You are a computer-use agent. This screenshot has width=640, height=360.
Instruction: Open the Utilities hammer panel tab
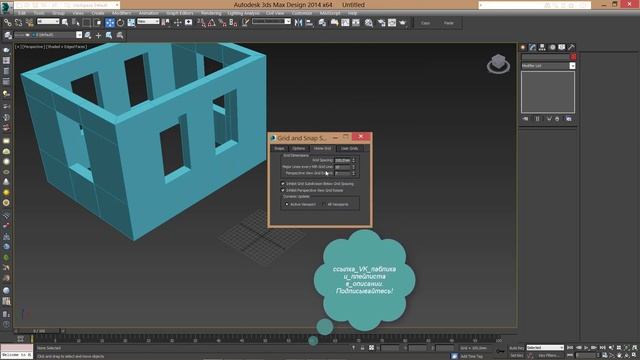click(x=571, y=47)
